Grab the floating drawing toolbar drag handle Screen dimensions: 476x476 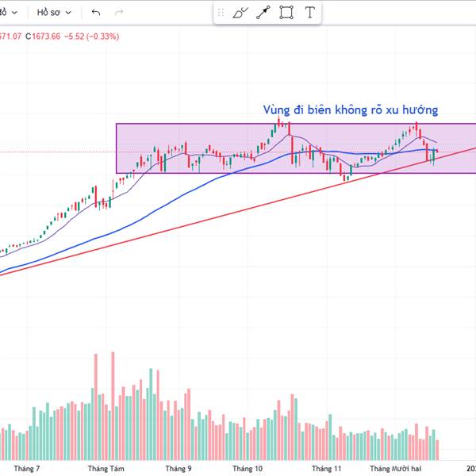(x=220, y=13)
